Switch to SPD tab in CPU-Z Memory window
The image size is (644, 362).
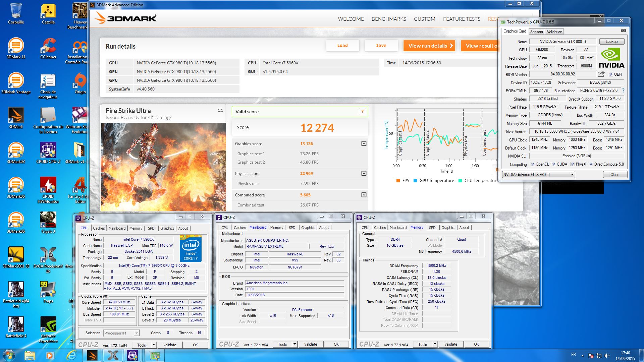pyautogui.click(x=432, y=228)
